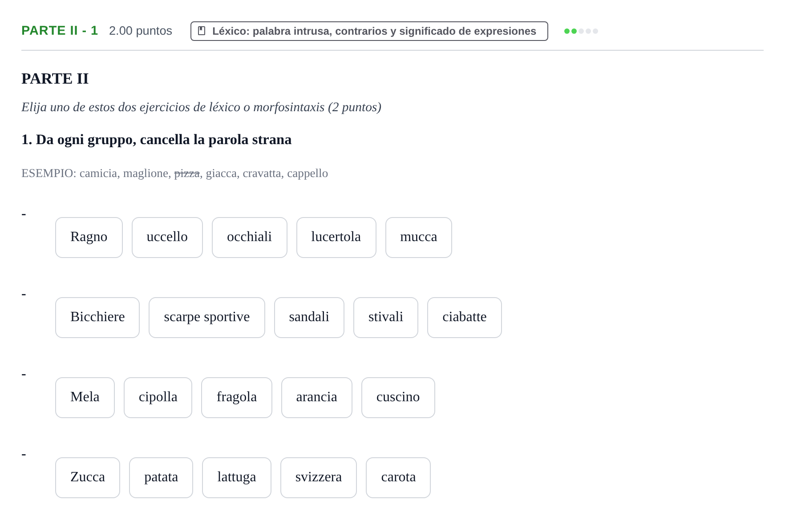The width and height of the screenshot is (785, 532).
Task: Click the Zucca word chip
Action: click(x=88, y=478)
